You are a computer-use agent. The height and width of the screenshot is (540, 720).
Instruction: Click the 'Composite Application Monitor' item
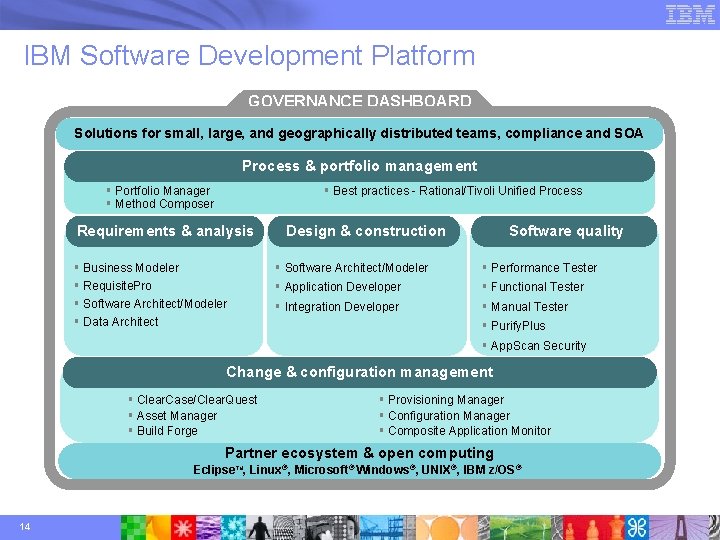469,431
